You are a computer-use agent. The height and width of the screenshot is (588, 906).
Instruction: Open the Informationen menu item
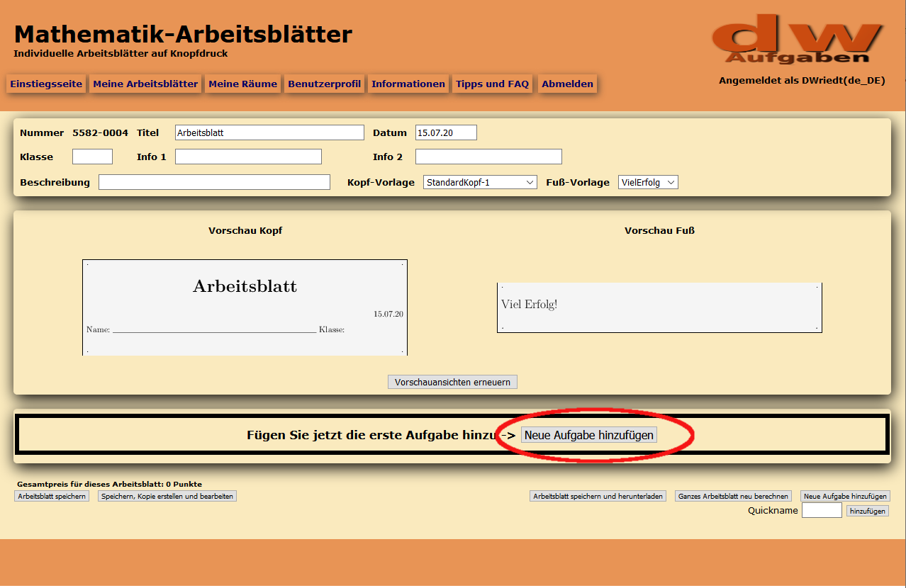pyautogui.click(x=408, y=84)
